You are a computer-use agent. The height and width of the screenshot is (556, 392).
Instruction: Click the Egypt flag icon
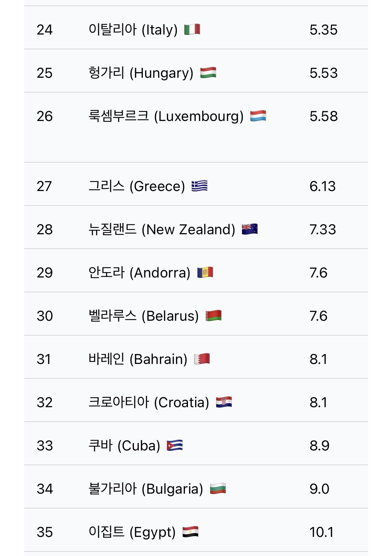pos(190,532)
